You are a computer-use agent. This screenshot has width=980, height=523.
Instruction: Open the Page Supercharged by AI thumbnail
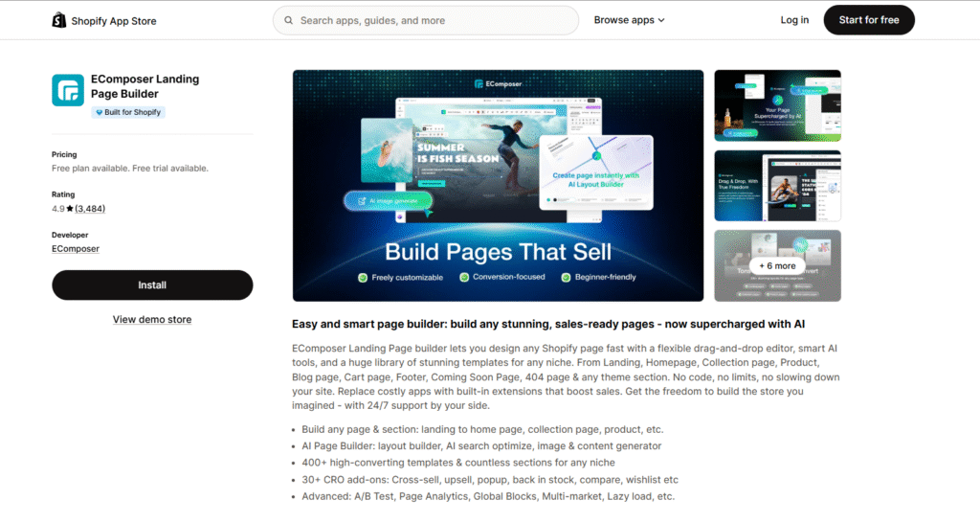777,105
